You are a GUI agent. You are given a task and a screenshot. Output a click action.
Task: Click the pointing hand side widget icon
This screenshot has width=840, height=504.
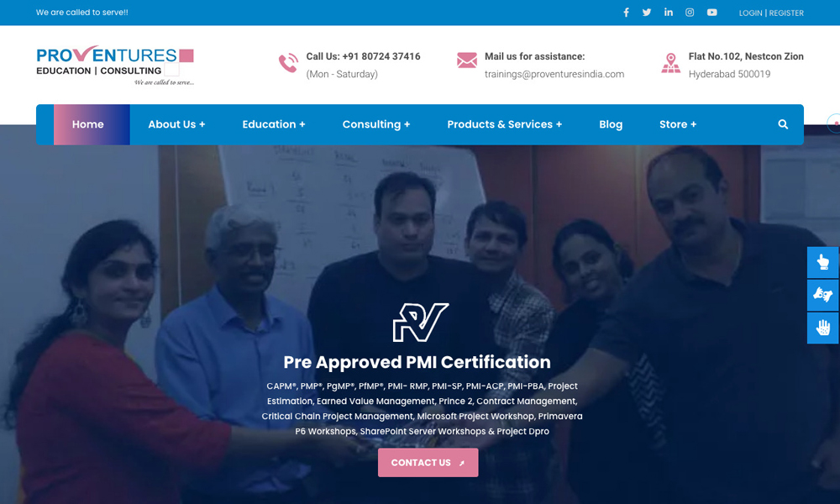(x=823, y=262)
